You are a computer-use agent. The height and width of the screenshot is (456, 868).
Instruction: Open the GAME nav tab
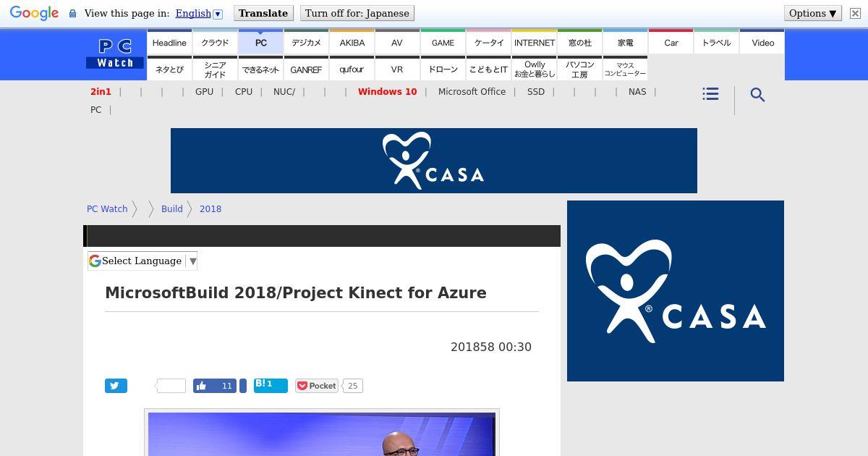[x=443, y=43]
